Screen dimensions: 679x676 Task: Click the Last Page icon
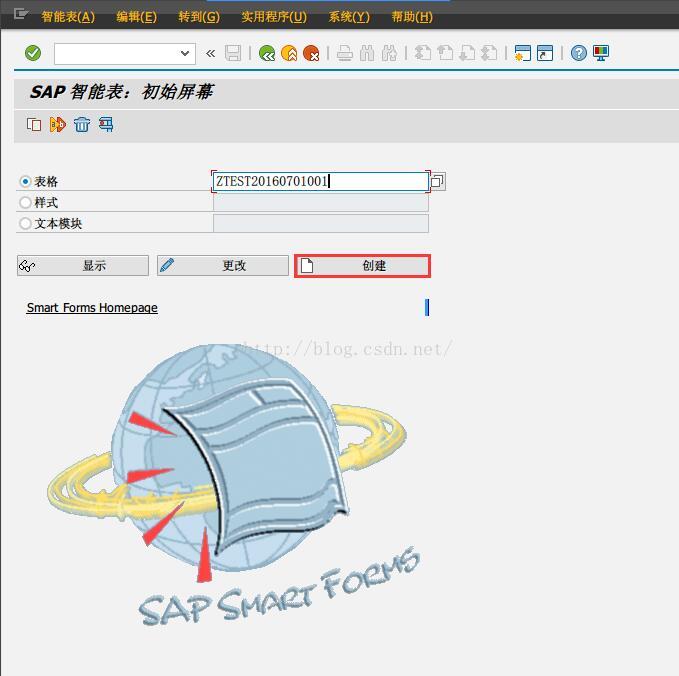point(489,53)
